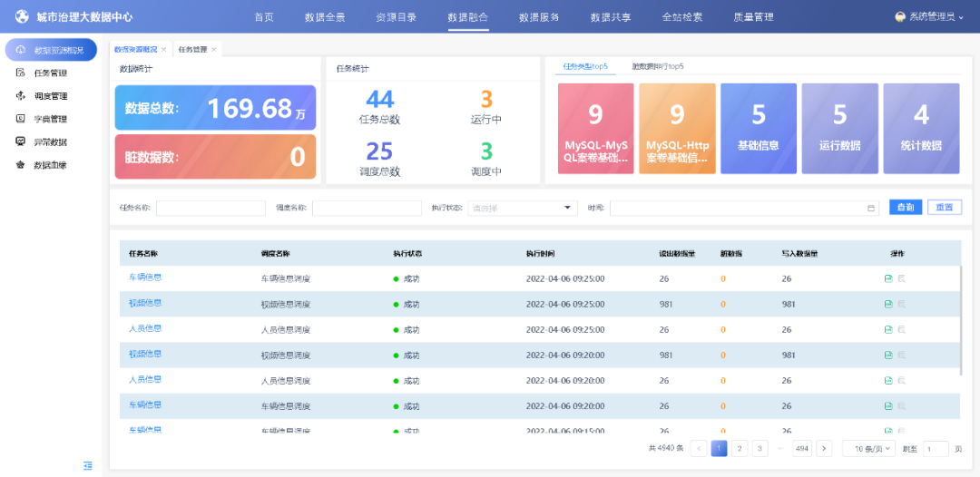The width and height of the screenshot is (980, 477).
Task: Select the 基础信息 blue card
Action: click(x=759, y=128)
